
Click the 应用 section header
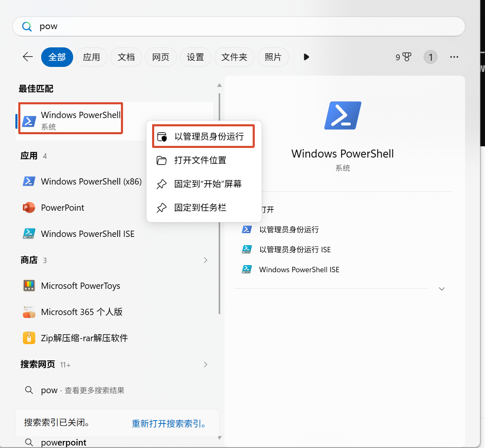click(29, 156)
